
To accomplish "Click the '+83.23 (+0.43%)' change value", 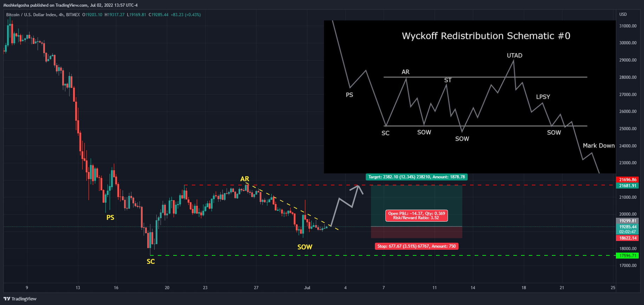I will [186, 15].
